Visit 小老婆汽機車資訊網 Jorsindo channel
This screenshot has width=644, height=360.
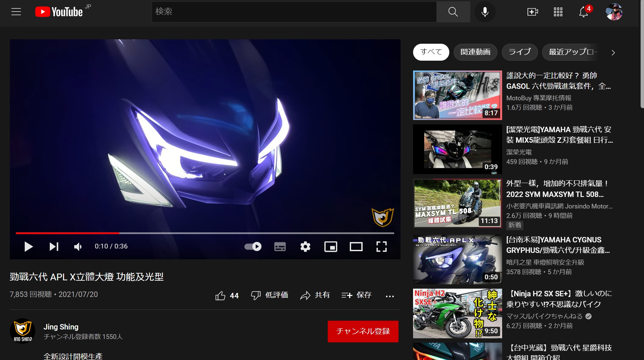click(559, 206)
